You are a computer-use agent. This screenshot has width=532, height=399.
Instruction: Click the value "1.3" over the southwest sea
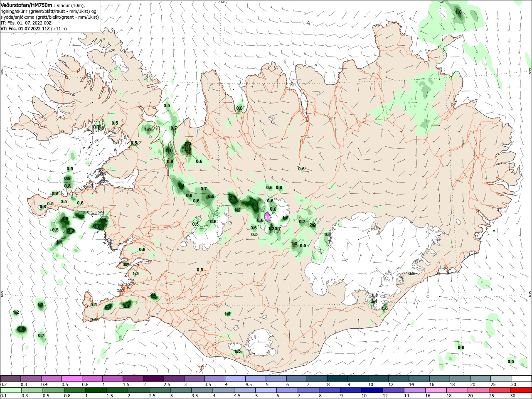coord(40,305)
